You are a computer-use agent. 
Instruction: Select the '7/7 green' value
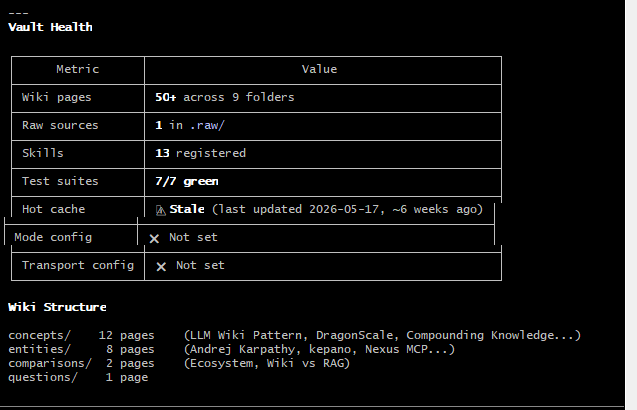(x=186, y=181)
